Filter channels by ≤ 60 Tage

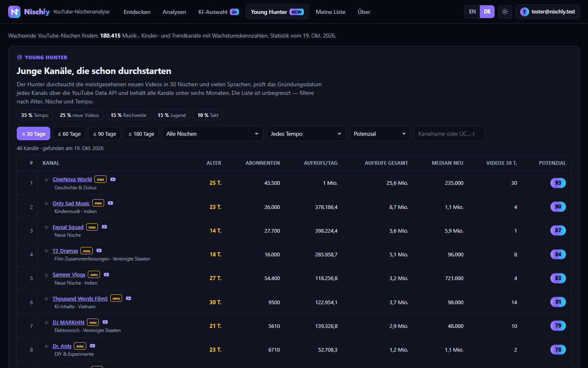point(69,134)
